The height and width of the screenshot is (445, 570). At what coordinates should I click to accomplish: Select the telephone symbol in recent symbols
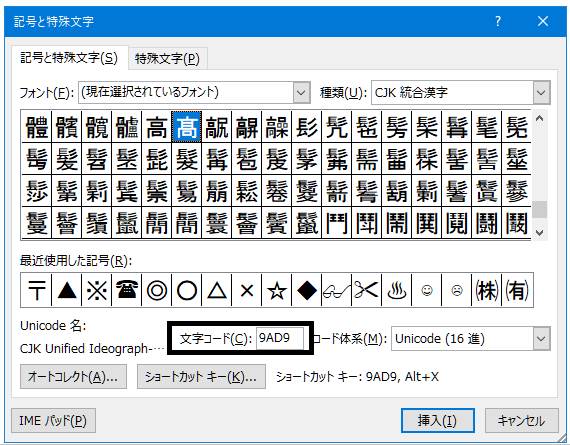click(x=127, y=290)
